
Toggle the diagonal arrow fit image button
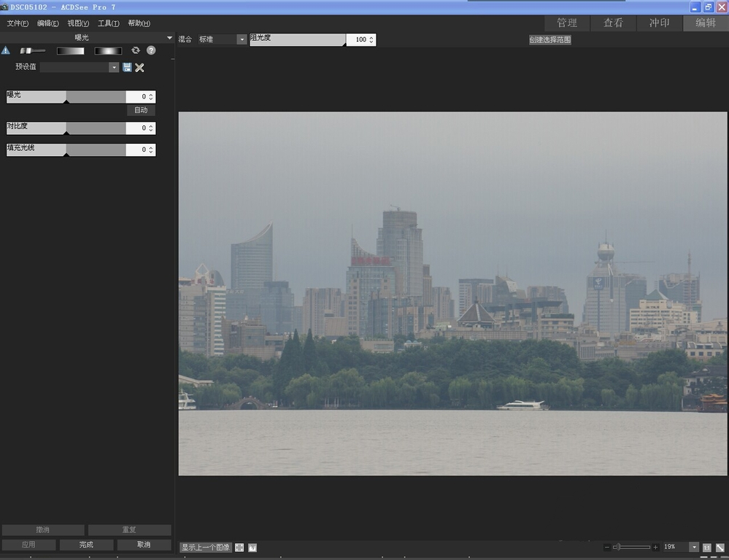720,548
